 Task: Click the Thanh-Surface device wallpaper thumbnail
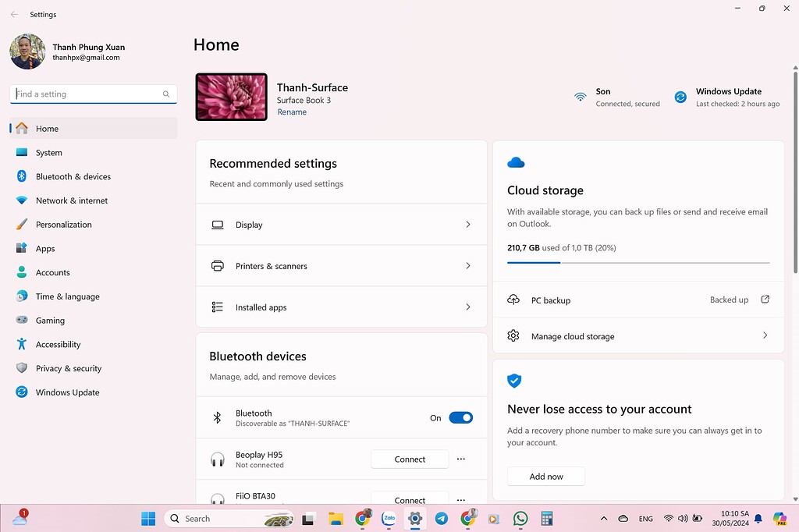click(231, 97)
